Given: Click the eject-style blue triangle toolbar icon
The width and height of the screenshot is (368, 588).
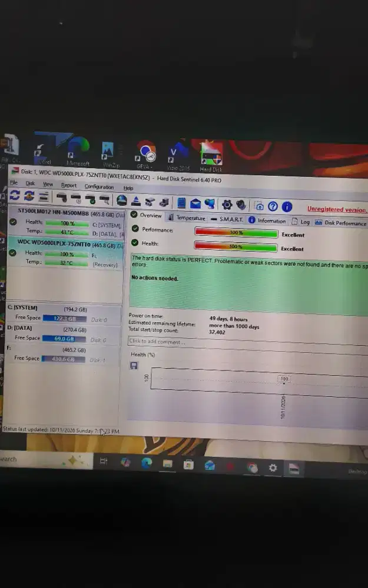Looking at the screenshot, I should (136, 201).
